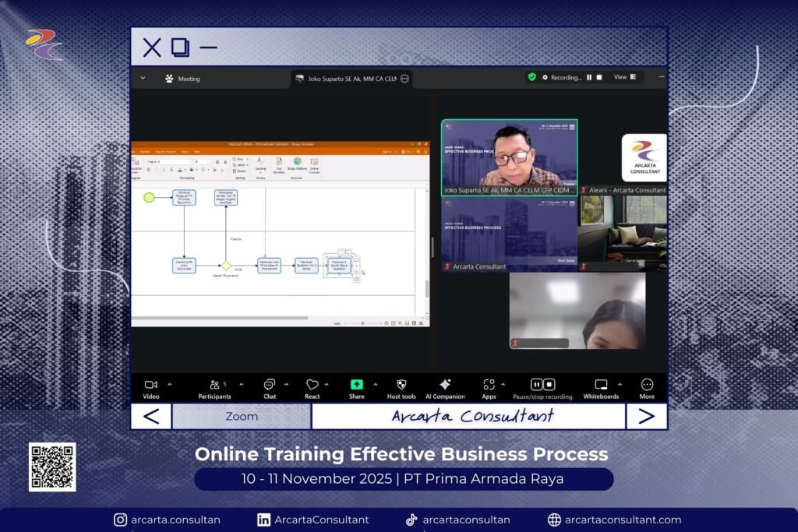The width and height of the screenshot is (798, 532).
Task: Pause the recording in top bar
Action: point(589,77)
